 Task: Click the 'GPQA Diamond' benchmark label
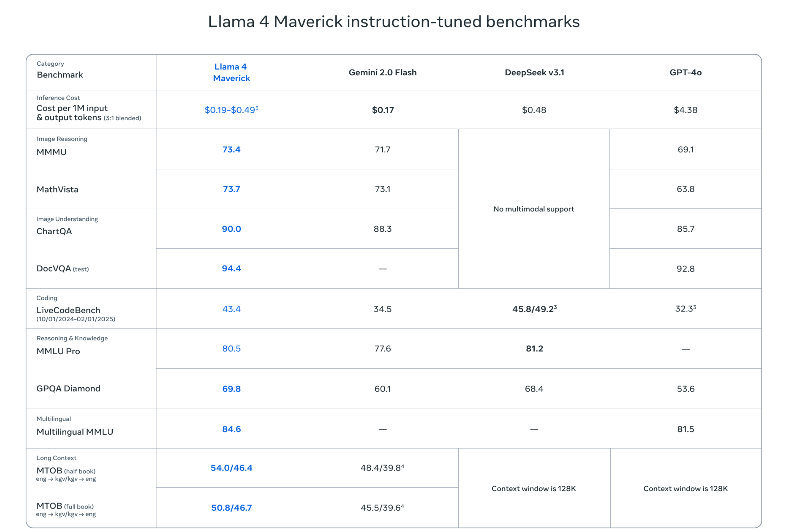68,389
